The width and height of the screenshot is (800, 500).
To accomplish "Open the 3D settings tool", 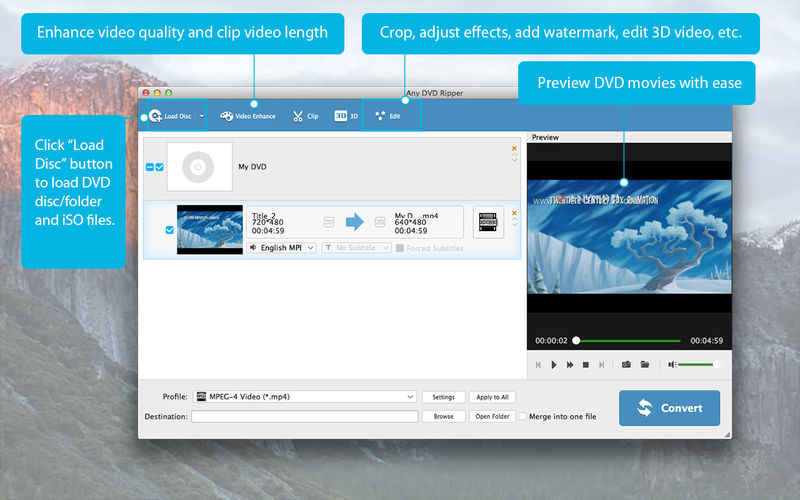I will [x=346, y=116].
